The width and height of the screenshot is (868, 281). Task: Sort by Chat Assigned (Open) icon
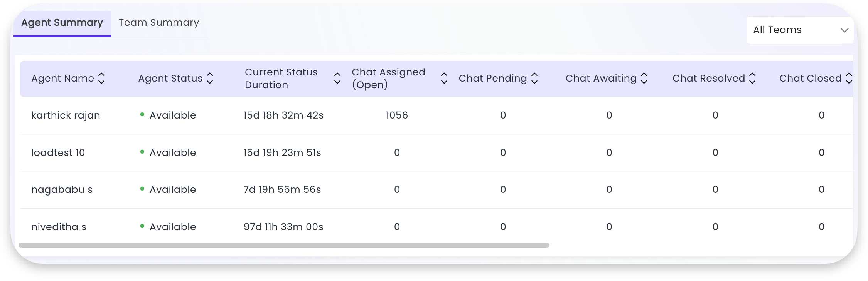[x=444, y=79]
